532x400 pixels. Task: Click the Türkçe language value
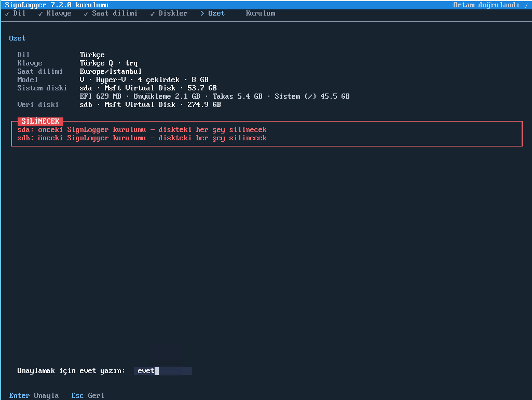[92, 55]
